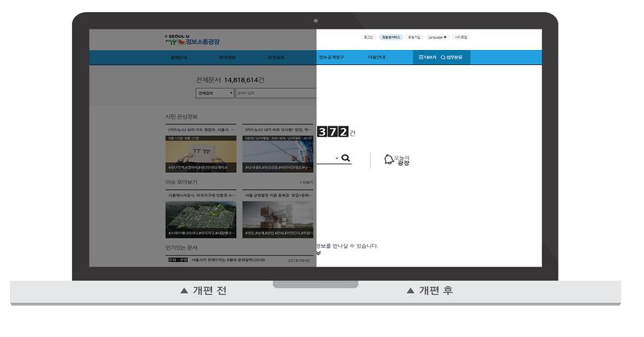
Task: Click the 시민 관심정보 section heading
Action: pyautogui.click(x=181, y=117)
